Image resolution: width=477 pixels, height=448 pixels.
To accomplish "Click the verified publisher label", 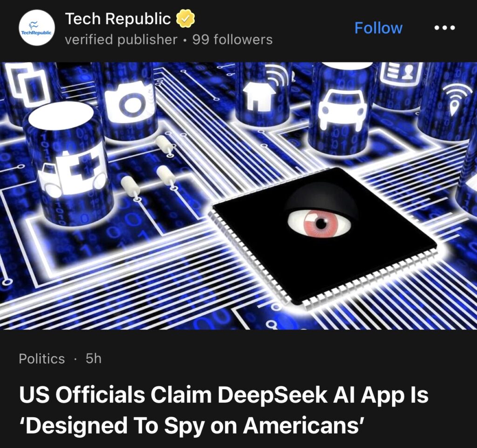I will [x=121, y=40].
